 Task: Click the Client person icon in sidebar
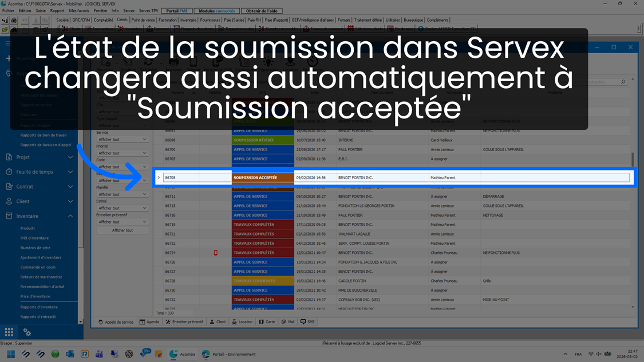pos(9,201)
